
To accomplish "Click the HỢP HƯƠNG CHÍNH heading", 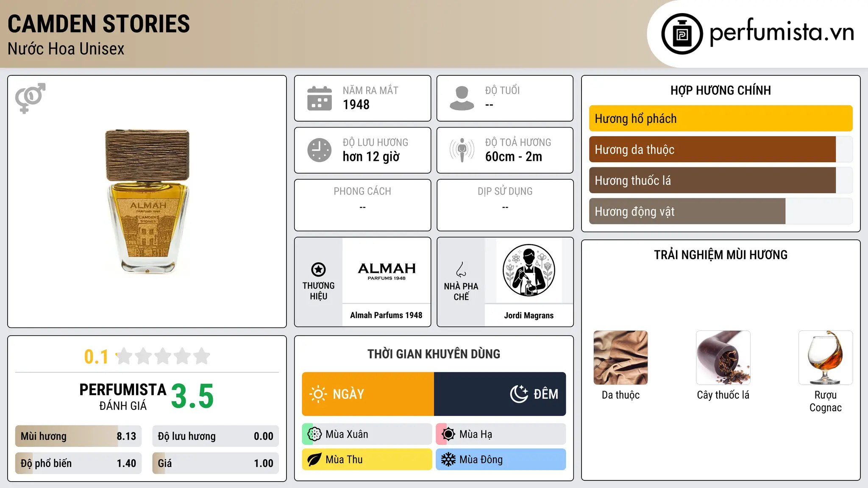I will point(721,90).
